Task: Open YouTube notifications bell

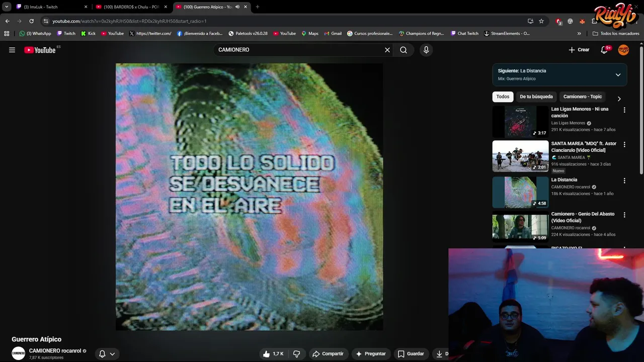Action: [605, 50]
